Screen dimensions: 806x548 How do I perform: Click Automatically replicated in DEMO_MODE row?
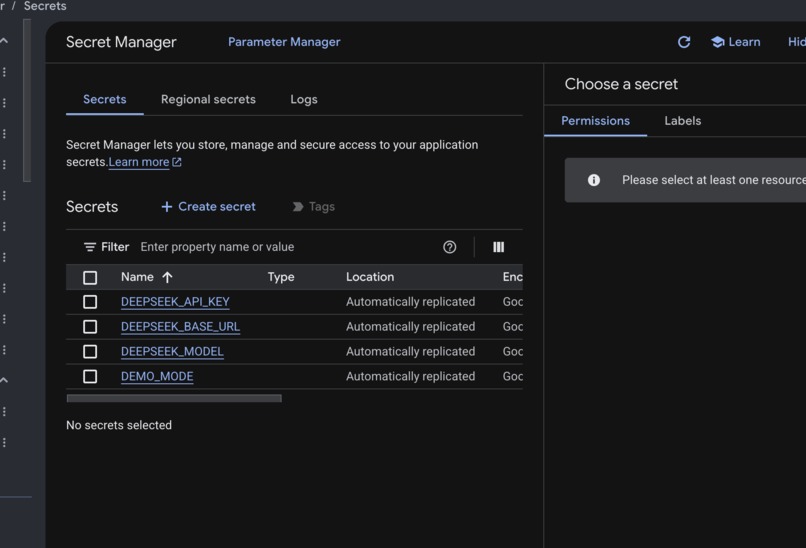click(410, 376)
